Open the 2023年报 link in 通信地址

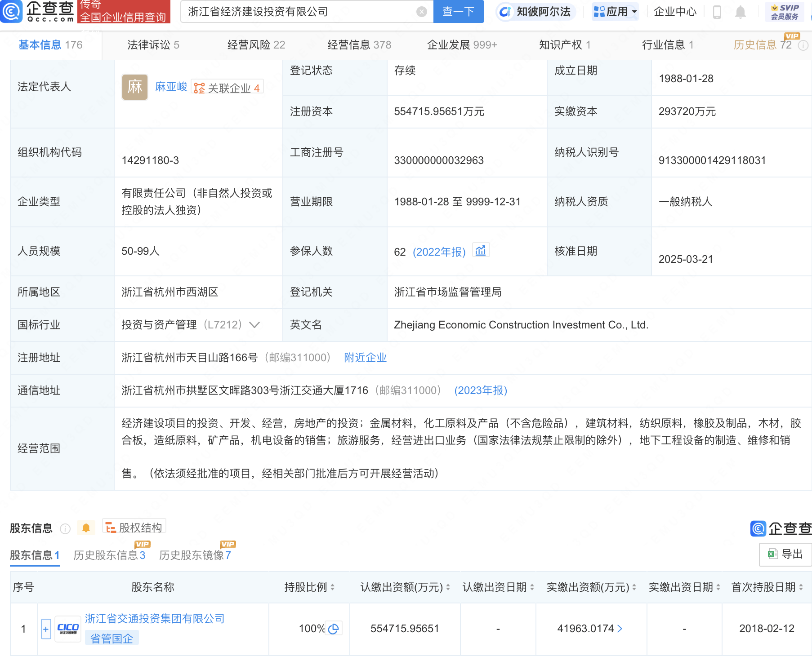click(481, 390)
